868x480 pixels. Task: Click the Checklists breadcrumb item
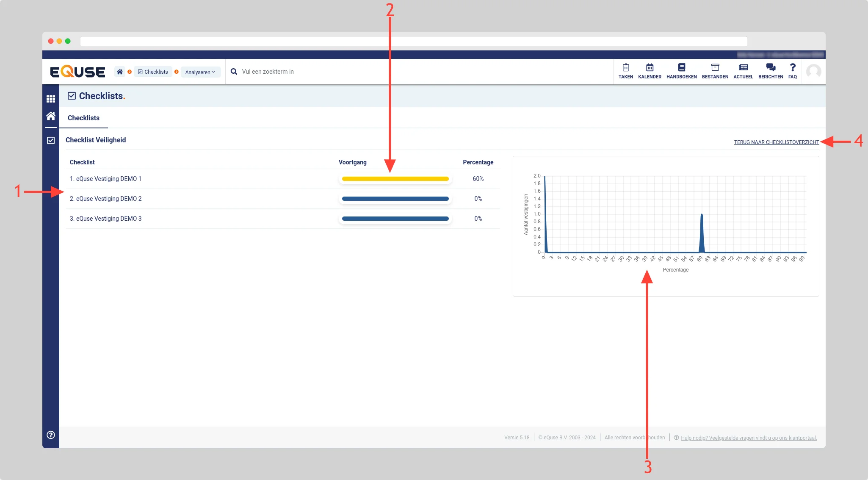point(153,72)
